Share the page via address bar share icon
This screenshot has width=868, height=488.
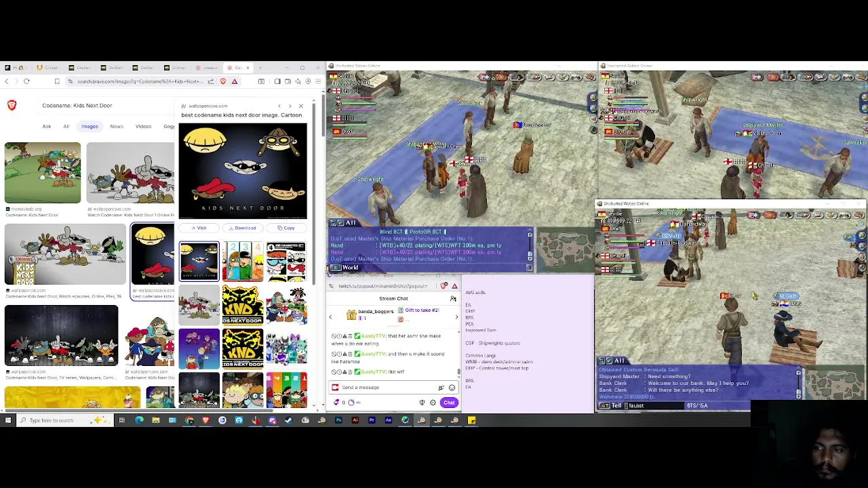(x=210, y=81)
